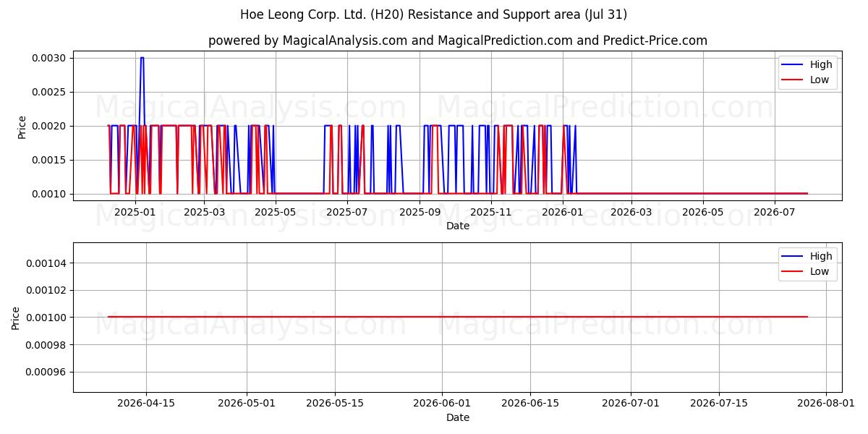Click the 'Price' axis label of the top chart
Viewport: 868px width, 434px height.
22,127
